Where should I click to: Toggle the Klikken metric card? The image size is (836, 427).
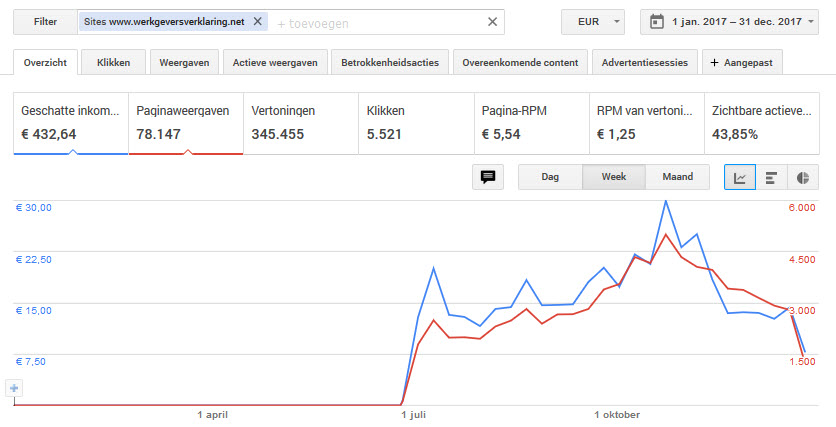point(416,124)
